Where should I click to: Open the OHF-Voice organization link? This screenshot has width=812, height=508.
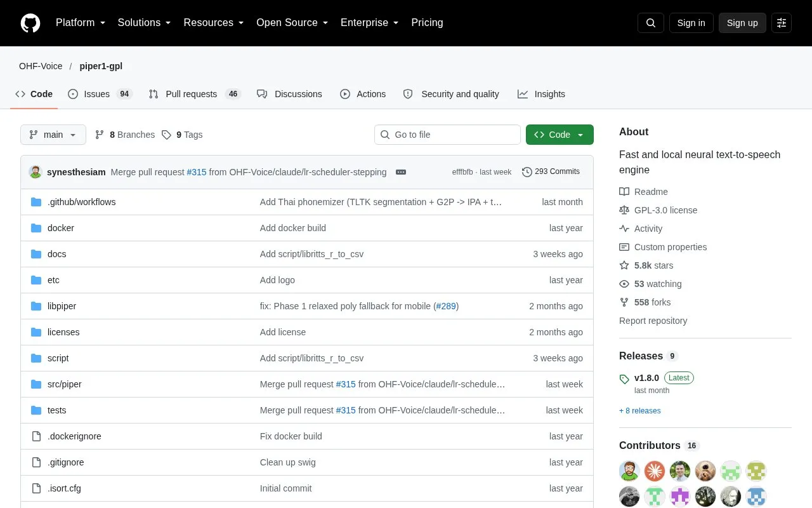41,66
